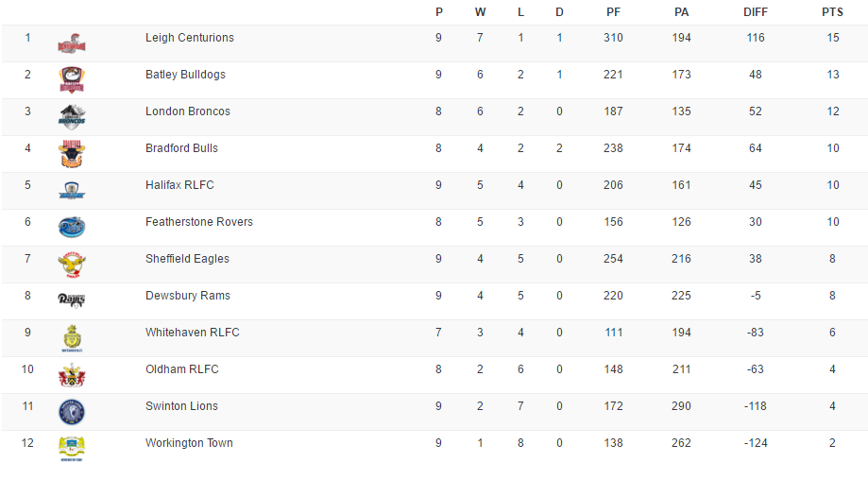
Task: Open the London Broncos team name
Action: coord(188,111)
